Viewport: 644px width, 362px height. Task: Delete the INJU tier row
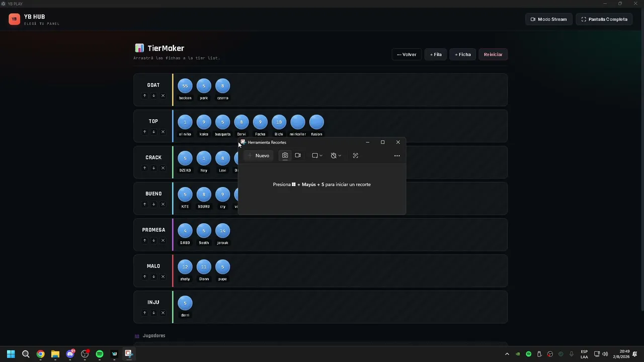[x=163, y=313]
